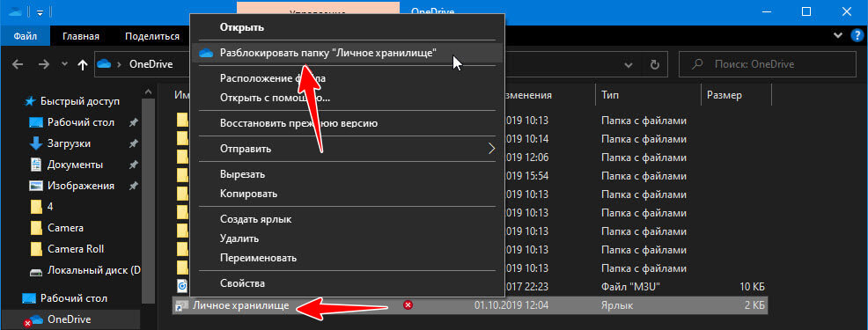Viewport: 868px width, 330px height.
Task: Refresh the OneDrive folder view
Action: coord(655,64)
